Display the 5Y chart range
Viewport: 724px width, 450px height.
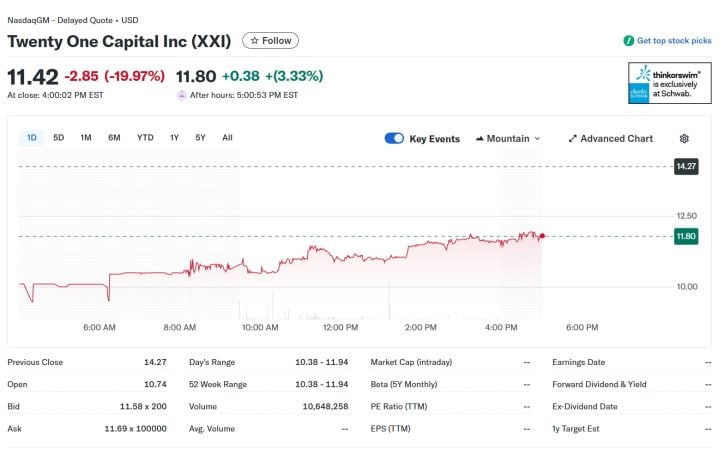(x=200, y=138)
